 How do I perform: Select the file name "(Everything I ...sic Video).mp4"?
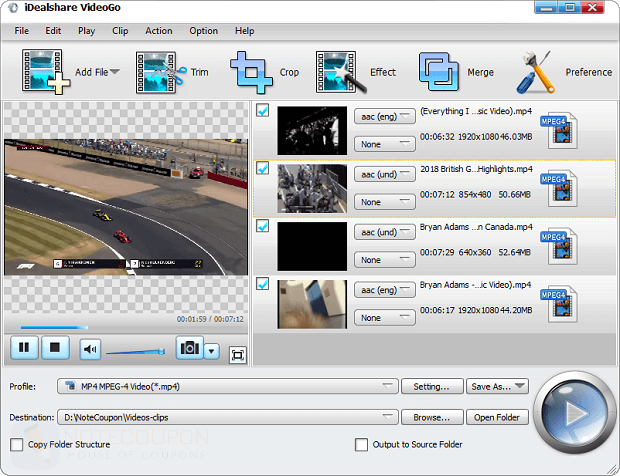click(x=476, y=111)
